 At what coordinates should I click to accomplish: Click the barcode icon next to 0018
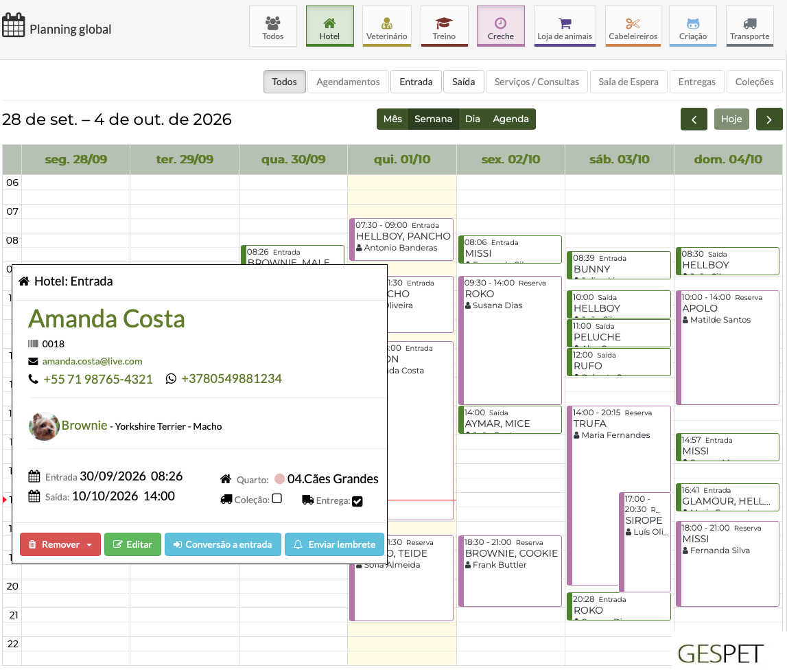(33, 344)
